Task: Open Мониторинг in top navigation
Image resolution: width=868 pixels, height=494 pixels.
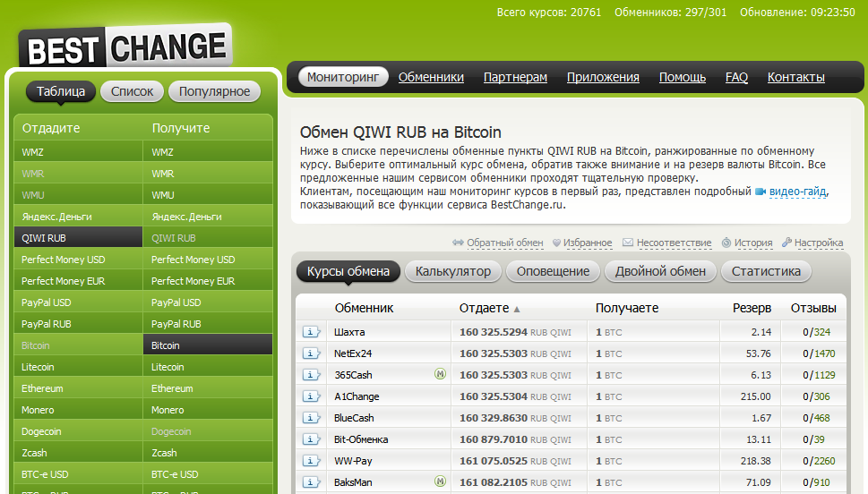Action: point(343,77)
